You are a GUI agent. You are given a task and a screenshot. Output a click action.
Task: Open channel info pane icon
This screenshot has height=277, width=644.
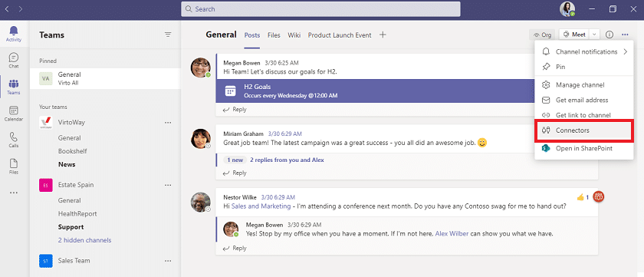coord(609,35)
